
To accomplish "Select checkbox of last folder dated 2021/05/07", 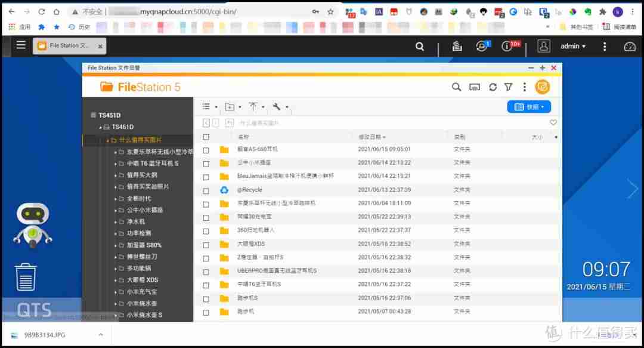I will pos(206,313).
